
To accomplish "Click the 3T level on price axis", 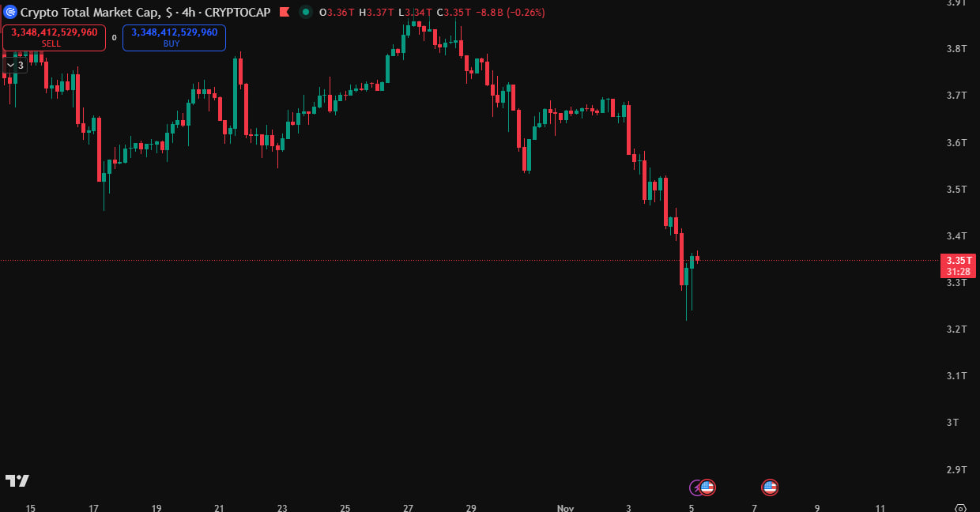I will click(953, 423).
